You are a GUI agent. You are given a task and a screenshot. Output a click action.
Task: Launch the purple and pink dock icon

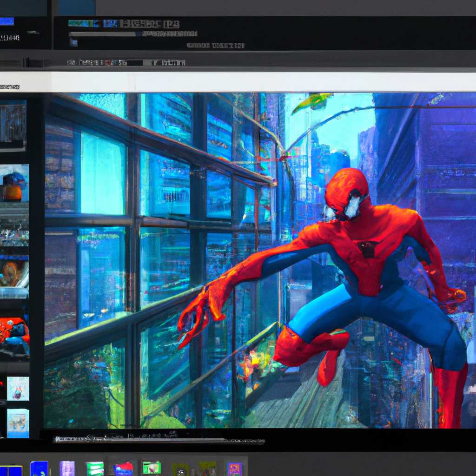235,469
